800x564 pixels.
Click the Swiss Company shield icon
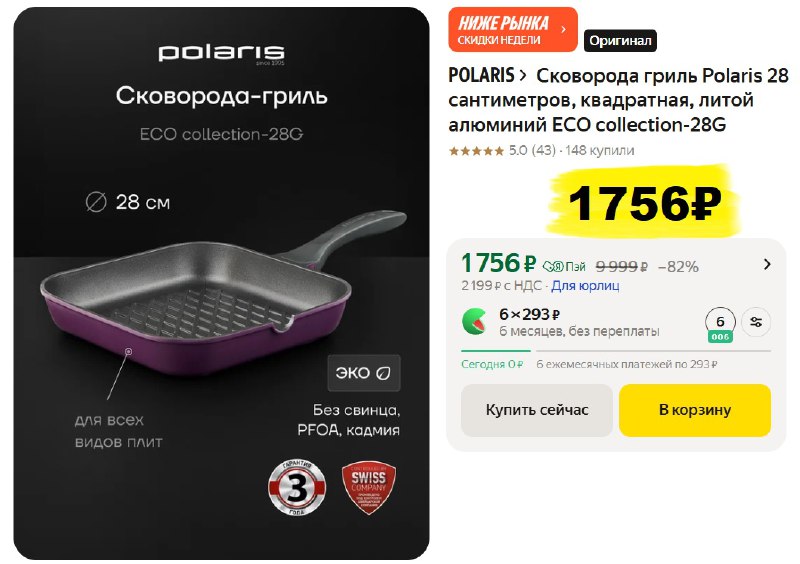(368, 487)
